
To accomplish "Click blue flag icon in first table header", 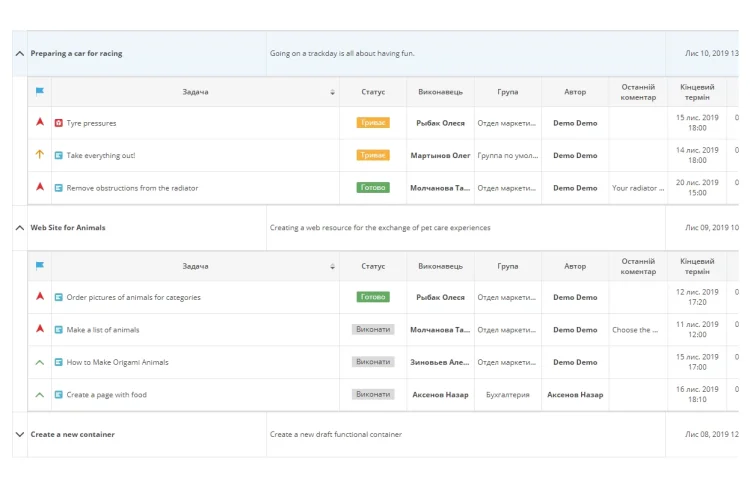I will click(40, 92).
